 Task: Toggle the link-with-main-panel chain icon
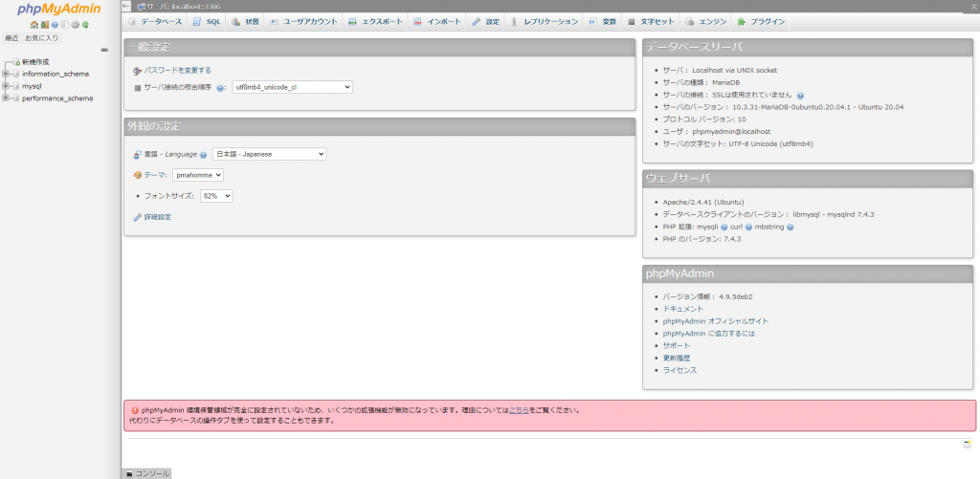tap(105, 50)
